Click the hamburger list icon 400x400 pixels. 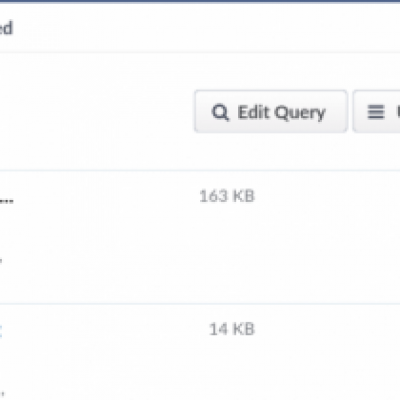click(376, 112)
